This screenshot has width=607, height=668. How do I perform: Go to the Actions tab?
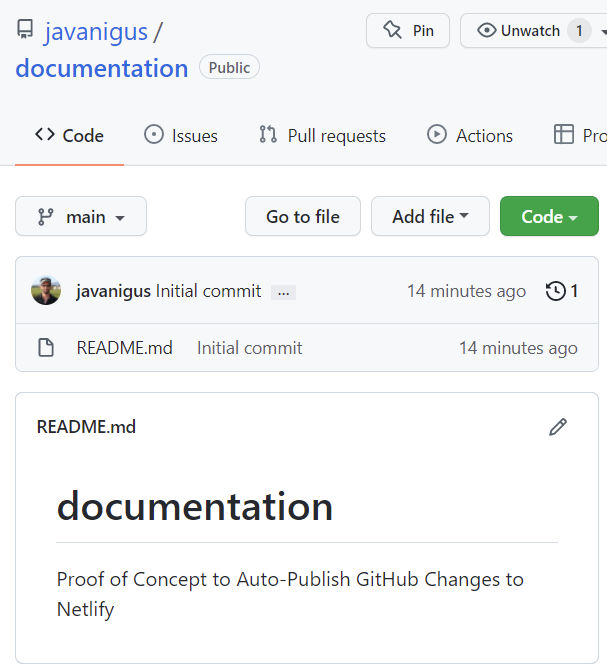coord(470,136)
